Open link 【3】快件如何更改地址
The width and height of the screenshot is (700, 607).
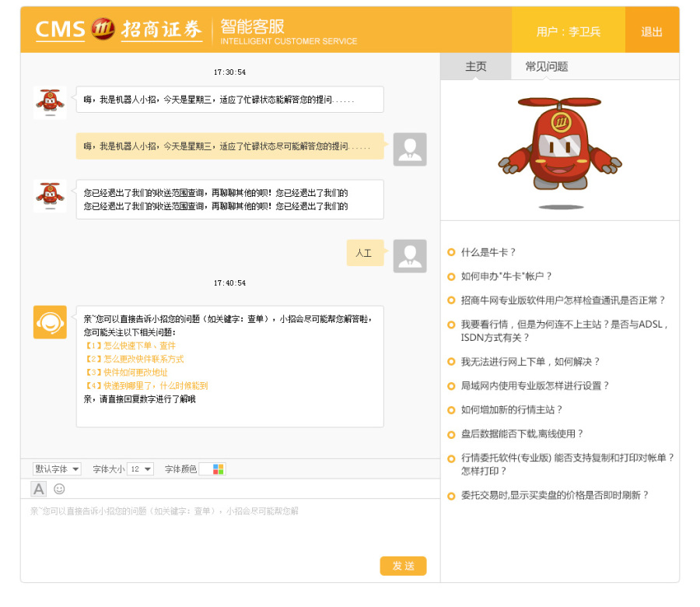pos(128,373)
